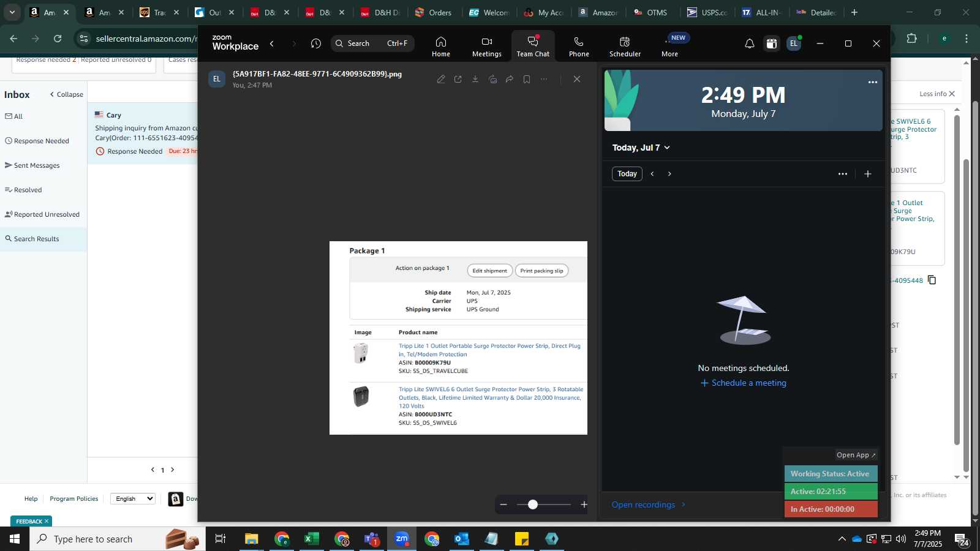This screenshot has height=551, width=980.
Task: Click Windows Start button
Action: click(x=15, y=539)
